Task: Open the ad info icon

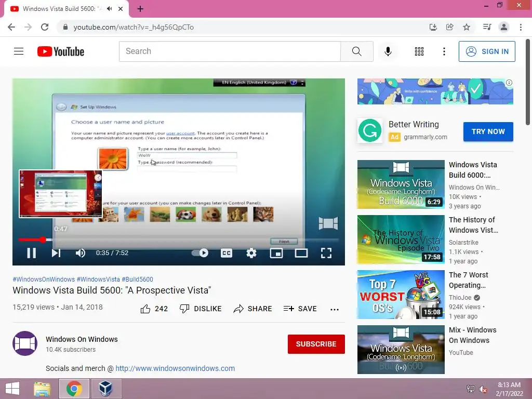Action: [x=509, y=83]
